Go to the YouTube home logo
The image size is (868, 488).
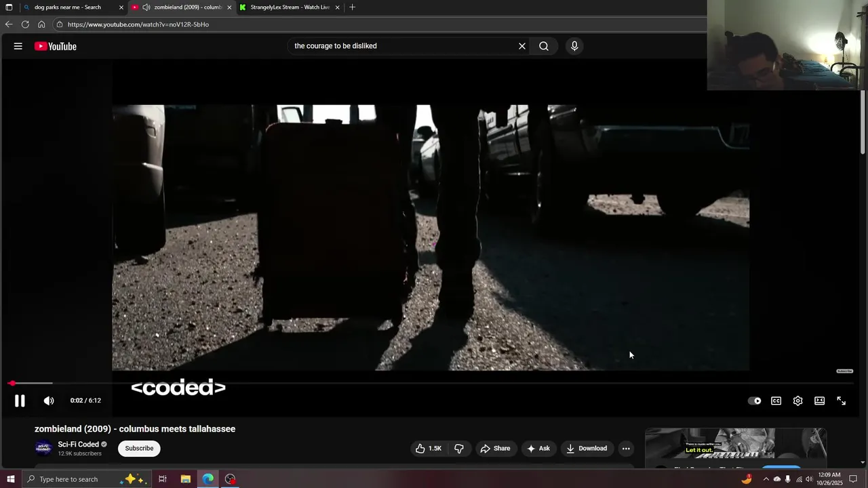[x=56, y=46]
